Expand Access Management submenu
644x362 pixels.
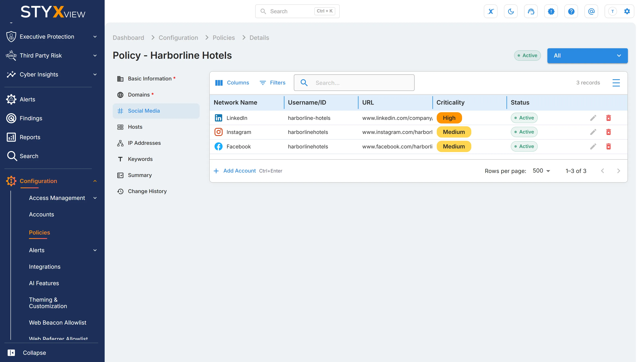63,198
